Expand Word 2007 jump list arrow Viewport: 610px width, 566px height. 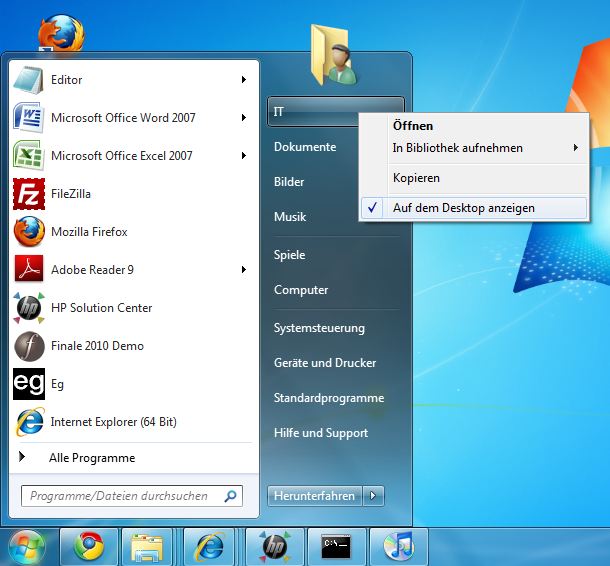[244, 117]
